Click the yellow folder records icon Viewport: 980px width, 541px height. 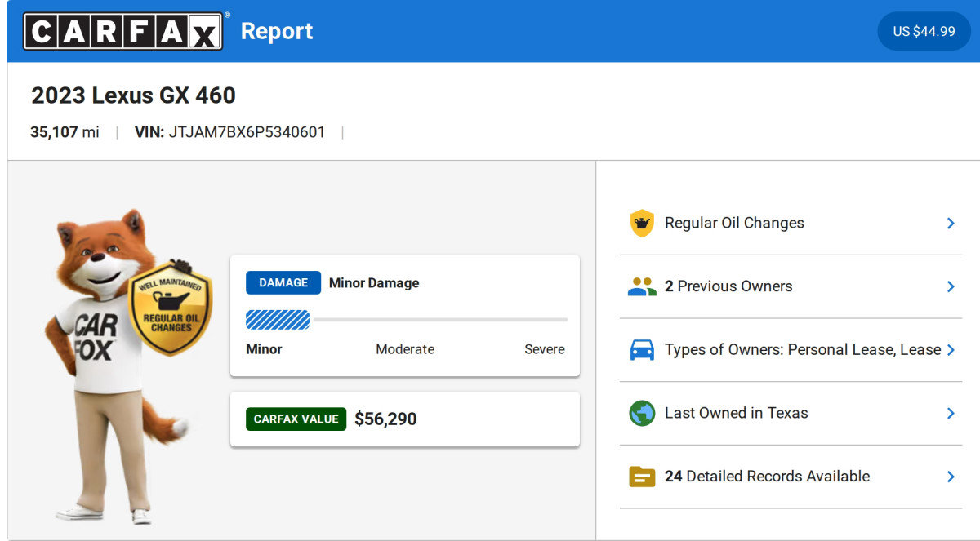tap(642, 477)
